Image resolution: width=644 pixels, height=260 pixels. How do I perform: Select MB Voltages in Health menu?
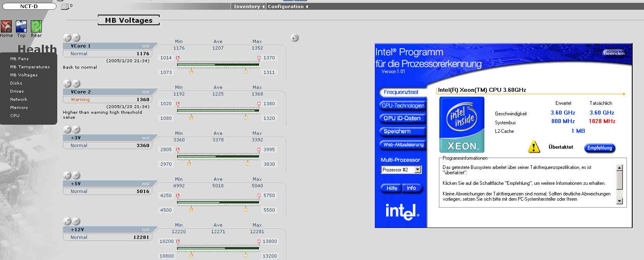point(24,75)
